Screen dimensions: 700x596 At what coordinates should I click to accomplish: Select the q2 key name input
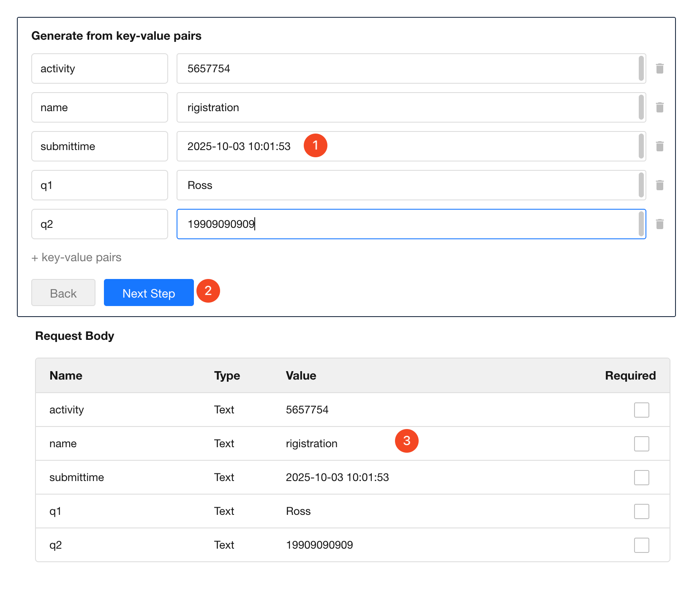click(x=99, y=224)
